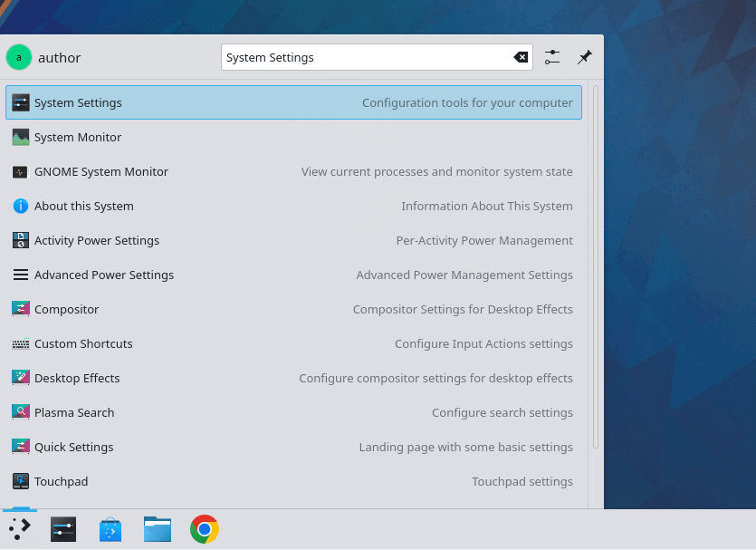Open Desktop Effects entry
The width and height of the screenshot is (756, 550).
pyautogui.click(x=293, y=378)
